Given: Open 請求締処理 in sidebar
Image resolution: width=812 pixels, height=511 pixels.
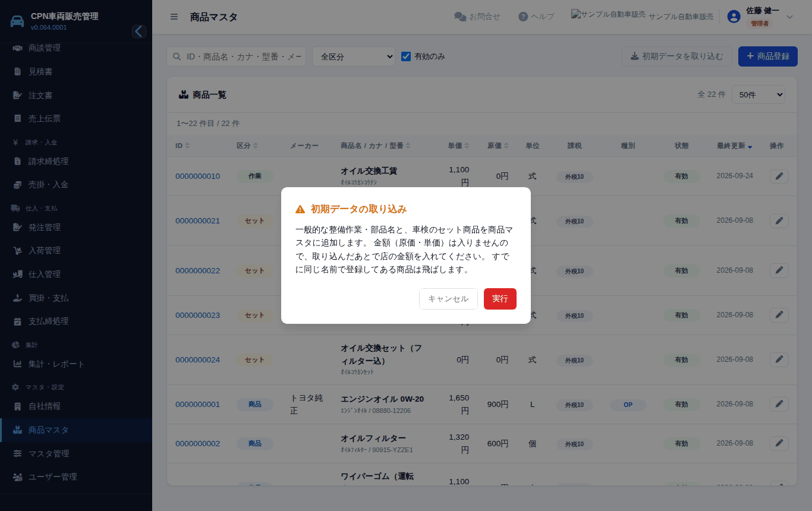Looking at the screenshot, I should click(76, 161).
